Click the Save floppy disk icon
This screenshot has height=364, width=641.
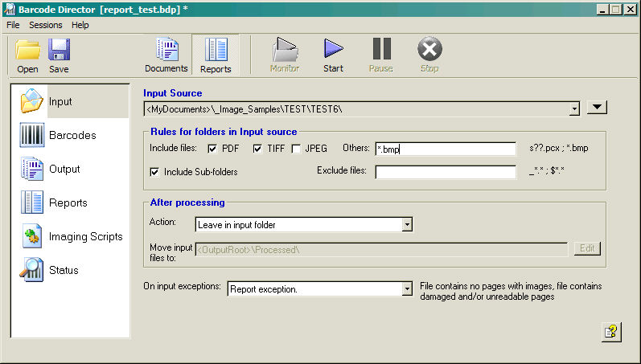(59, 55)
